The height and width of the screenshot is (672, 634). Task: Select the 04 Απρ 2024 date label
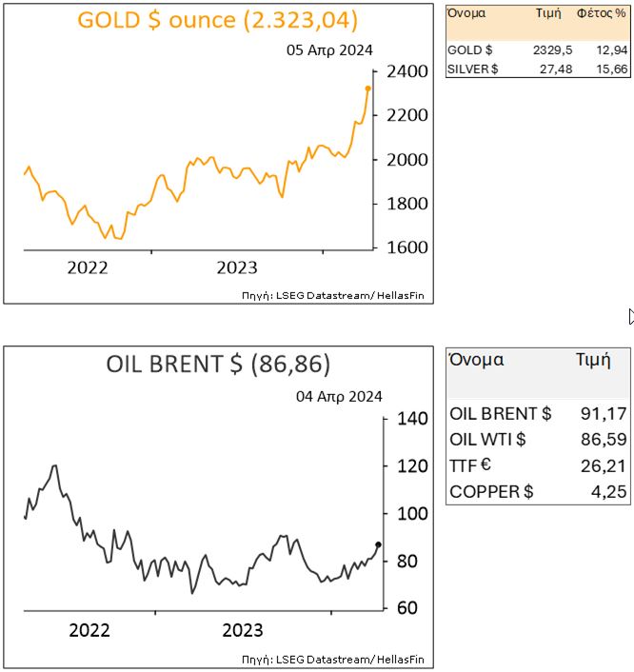coord(339,396)
